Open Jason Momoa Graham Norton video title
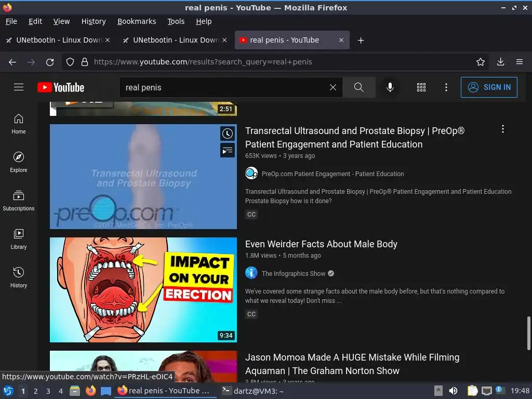 click(x=352, y=364)
